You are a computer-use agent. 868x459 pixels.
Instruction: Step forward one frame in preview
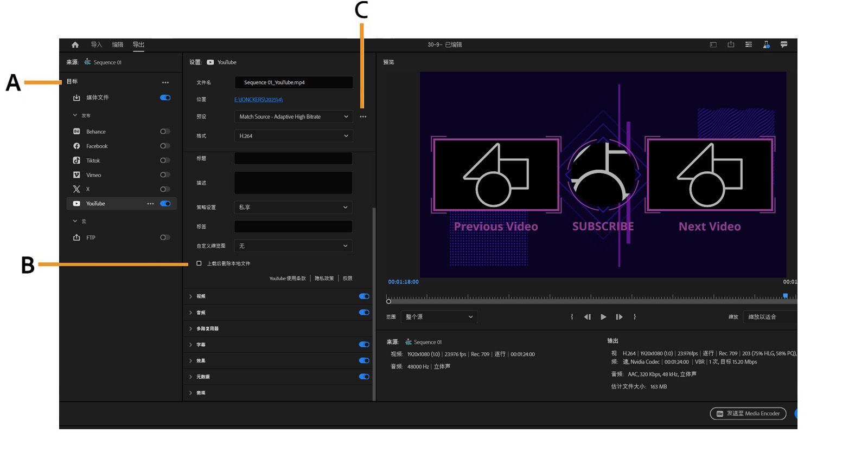click(619, 317)
